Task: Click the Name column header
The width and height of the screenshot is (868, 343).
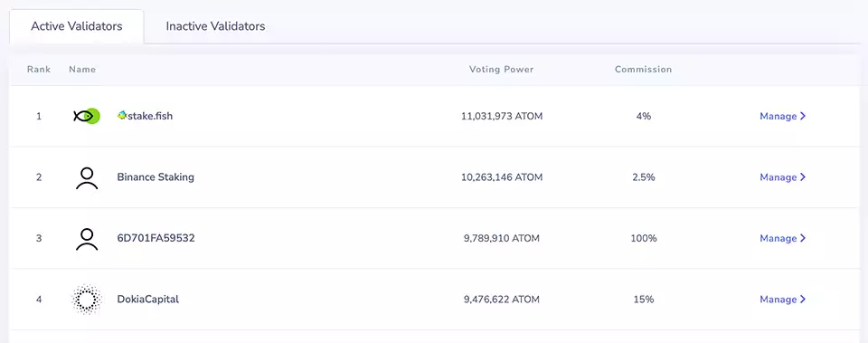Action: pyautogui.click(x=82, y=70)
